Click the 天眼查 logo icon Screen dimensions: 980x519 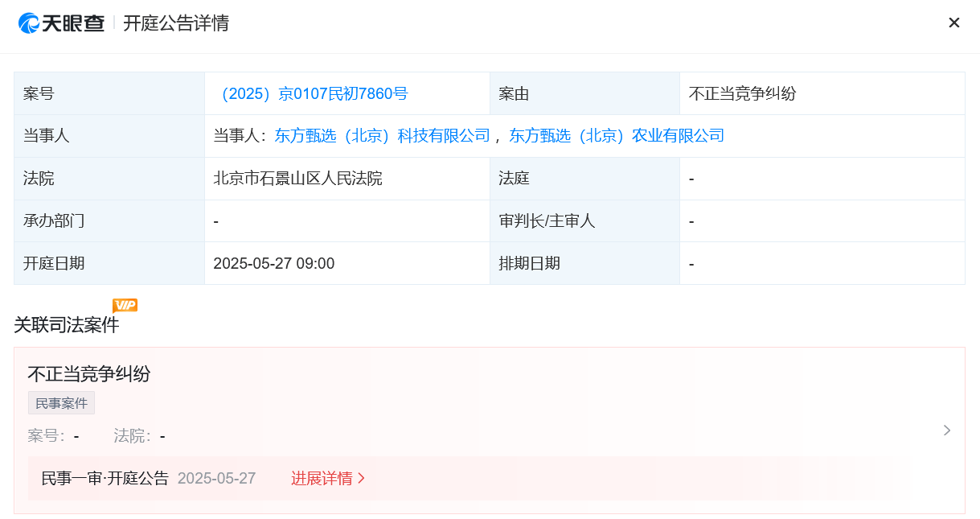[30, 23]
